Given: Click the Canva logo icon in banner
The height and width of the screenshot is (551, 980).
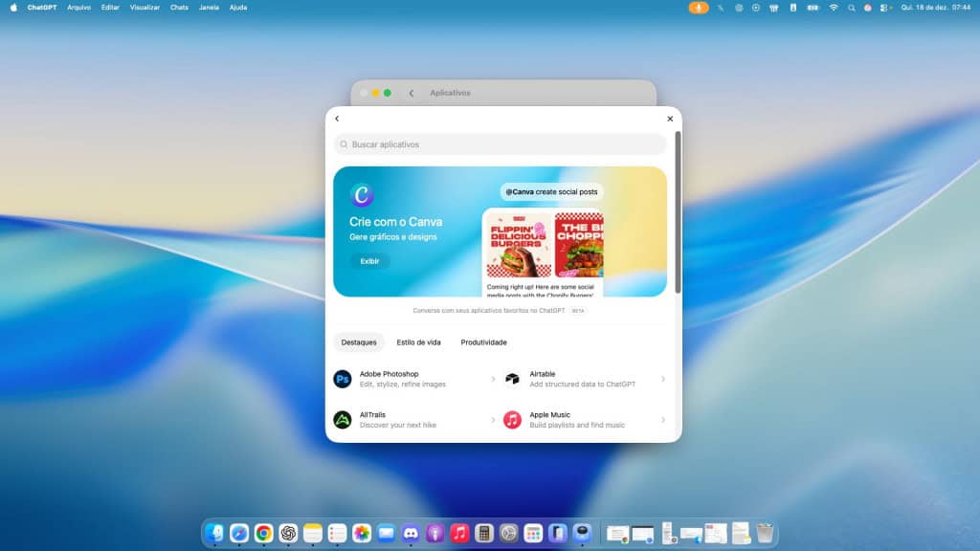Looking at the screenshot, I should pyautogui.click(x=362, y=195).
